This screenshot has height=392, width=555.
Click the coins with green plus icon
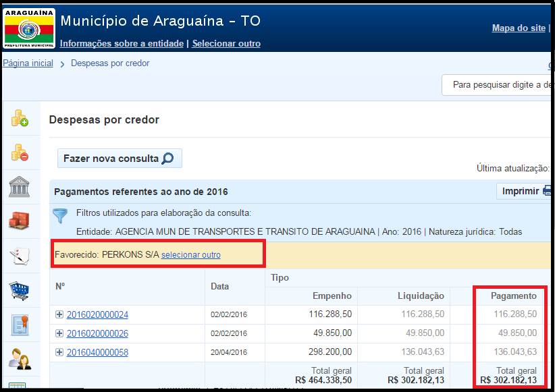tap(20, 119)
